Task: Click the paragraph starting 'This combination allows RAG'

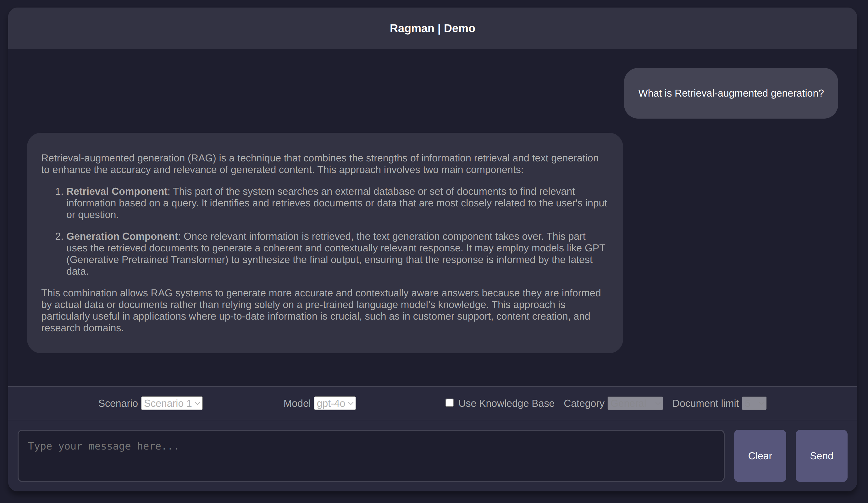Action: [321, 310]
